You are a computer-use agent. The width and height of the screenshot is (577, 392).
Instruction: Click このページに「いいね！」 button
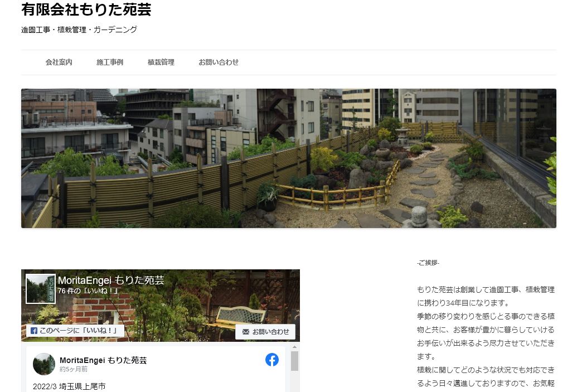75,331
